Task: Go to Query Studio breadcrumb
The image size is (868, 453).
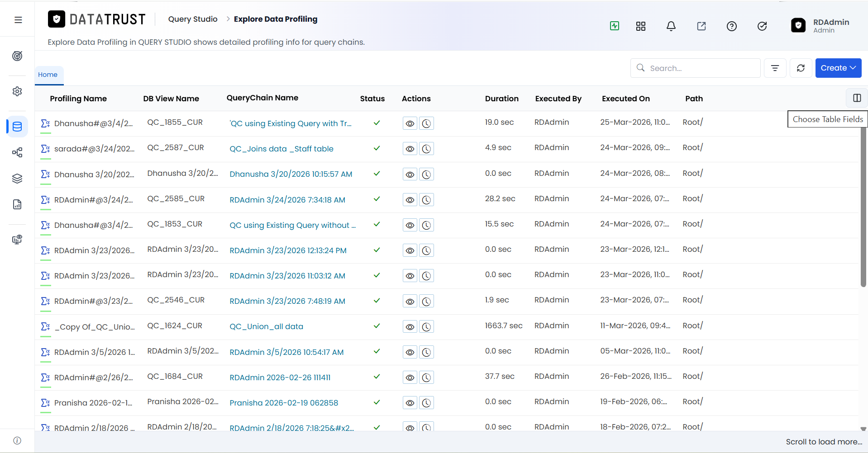Action: 193,19
